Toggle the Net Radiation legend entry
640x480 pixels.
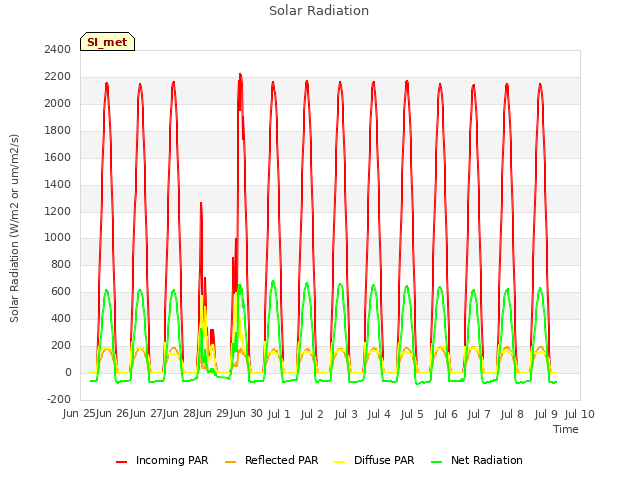coord(477,460)
